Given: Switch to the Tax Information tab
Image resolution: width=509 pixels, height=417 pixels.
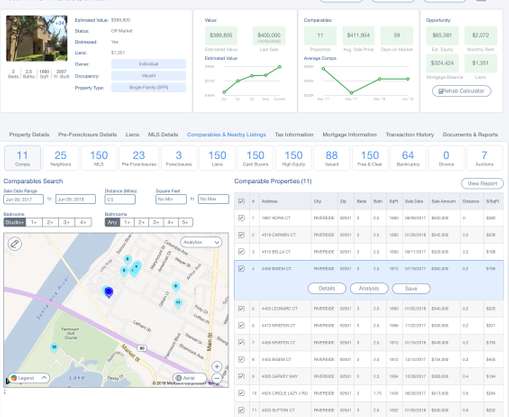Looking at the screenshot, I should (294, 134).
